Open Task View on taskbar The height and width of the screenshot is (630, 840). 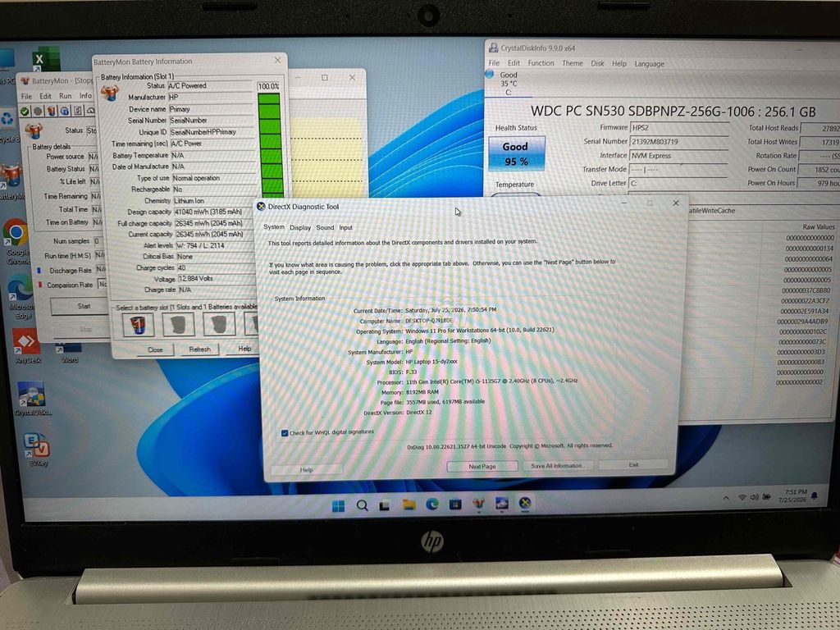tap(385, 505)
